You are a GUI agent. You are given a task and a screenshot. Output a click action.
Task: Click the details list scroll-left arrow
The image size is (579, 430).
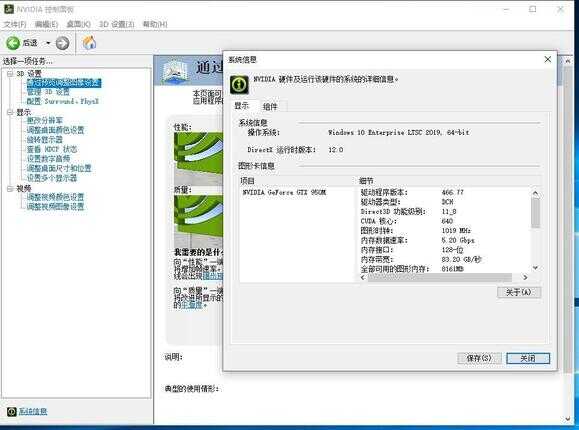click(363, 277)
